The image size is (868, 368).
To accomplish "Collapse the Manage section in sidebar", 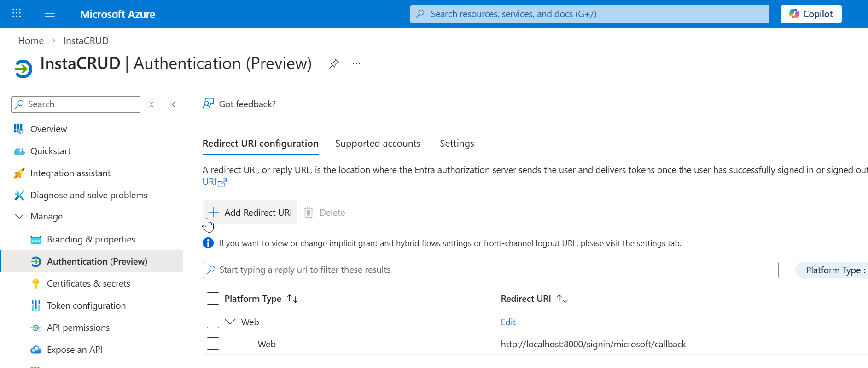I will tap(19, 216).
